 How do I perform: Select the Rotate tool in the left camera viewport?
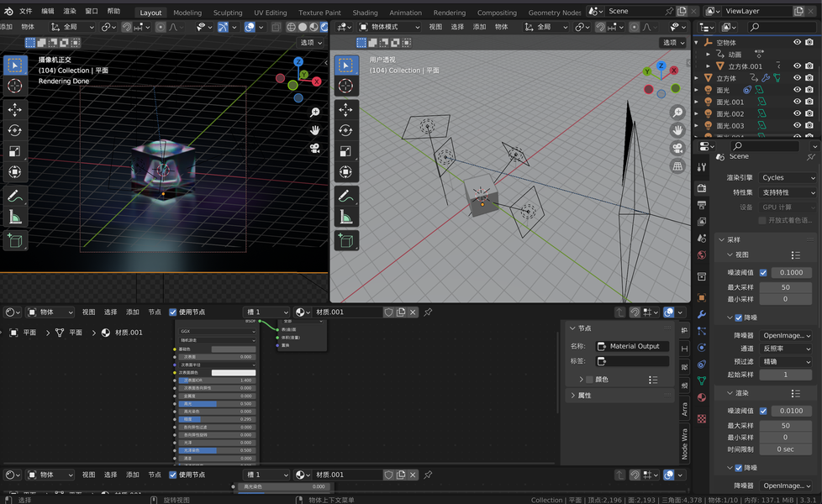14,130
